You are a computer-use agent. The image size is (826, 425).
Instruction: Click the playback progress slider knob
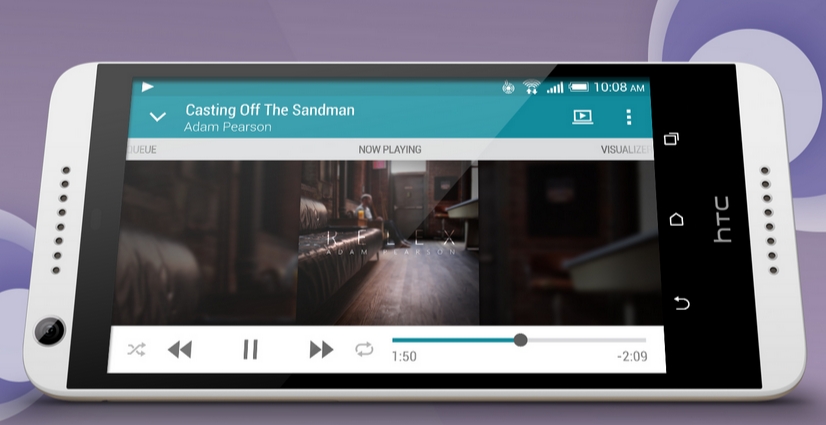click(520, 340)
